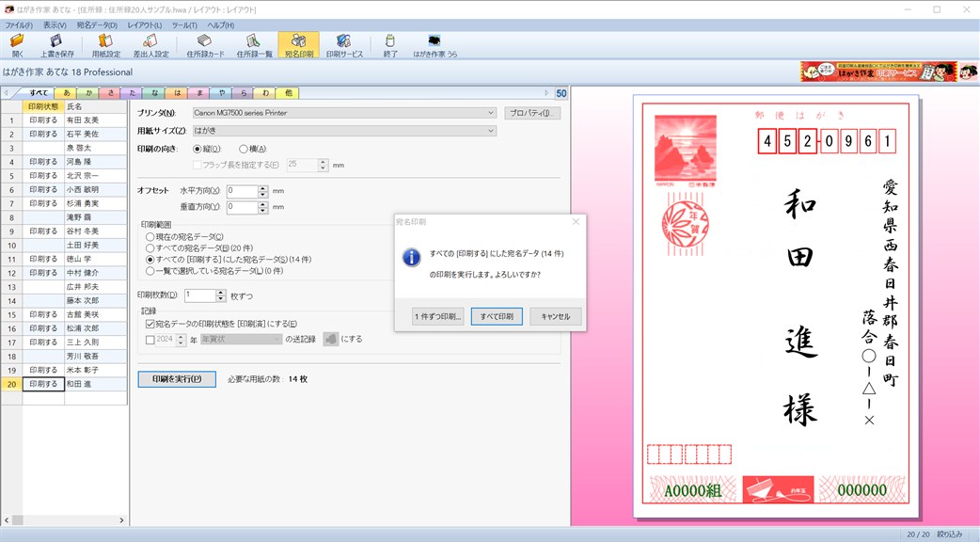
Task: Click the address list horizontal scrollbar
Action: coord(64,520)
